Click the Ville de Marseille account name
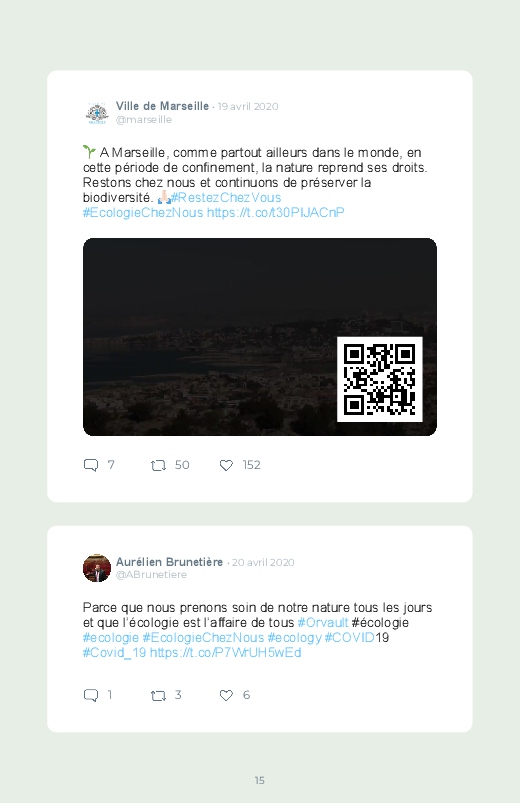This screenshot has width=520, height=803. (162, 106)
